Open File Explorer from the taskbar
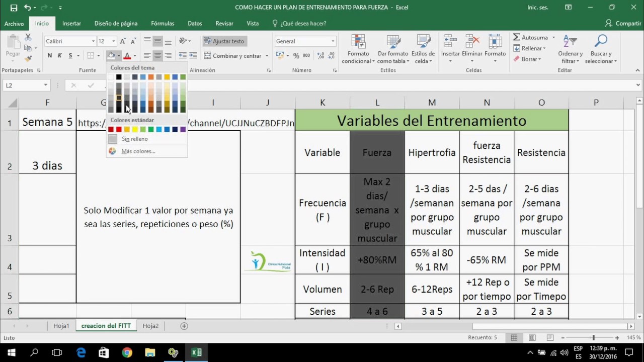Viewport: 644px width, 362px height. click(x=150, y=352)
